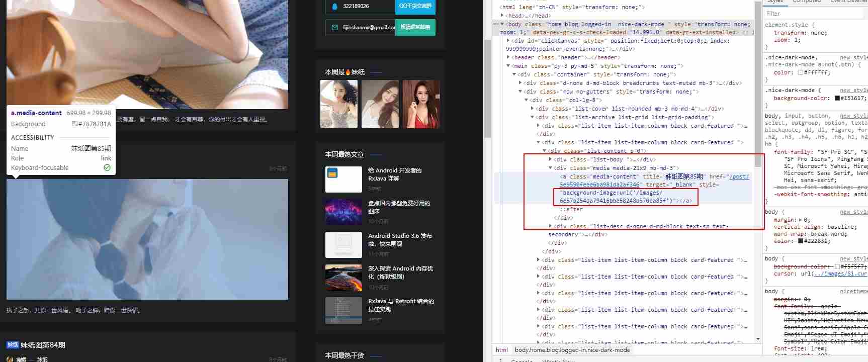Collapse the row no-gutters div node
868x362 pixels.
520,92
